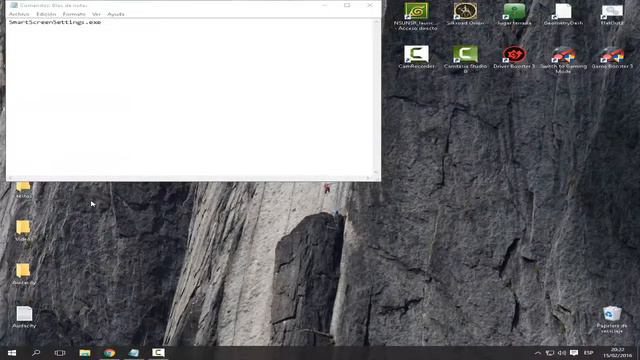
Task: Select the Papelera de reciclaje icon
Action: pyautogui.click(x=611, y=320)
